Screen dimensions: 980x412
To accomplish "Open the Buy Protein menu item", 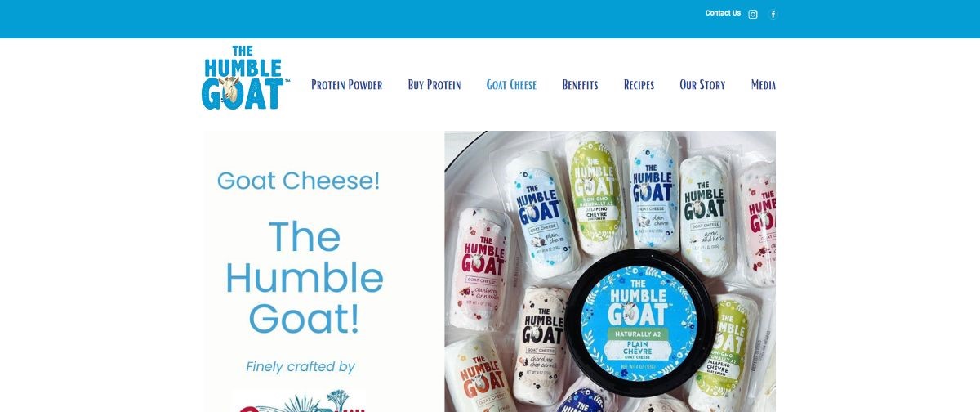I will coord(434,85).
